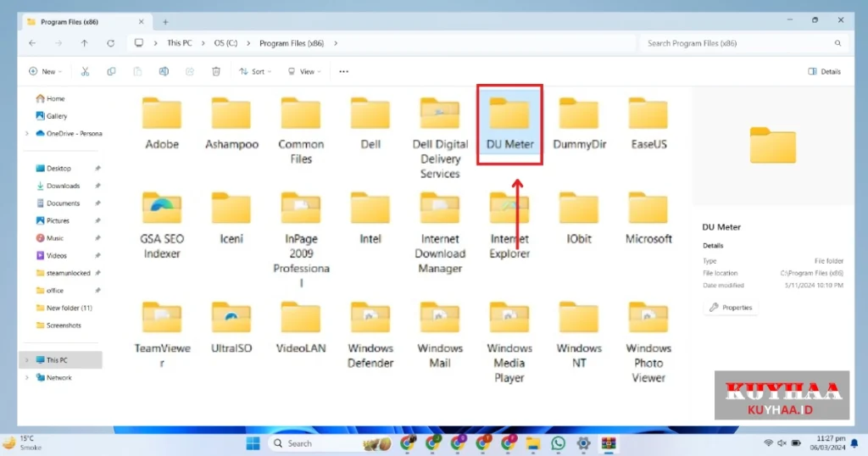
Task: Open steamunlocked folder in sidebar
Action: tap(63, 273)
